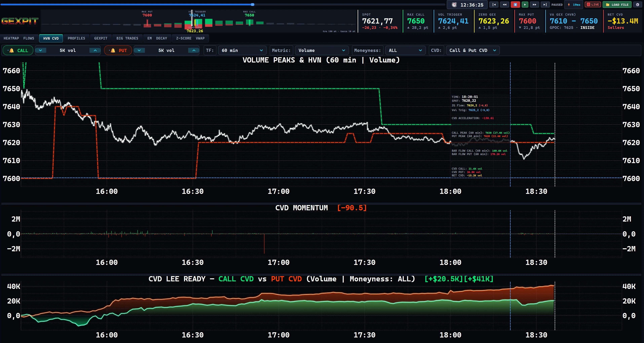The height and width of the screenshot is (343, 644).
Task: Increase the CALL 5K vol threshold
Action: click(x=95, y=50)
